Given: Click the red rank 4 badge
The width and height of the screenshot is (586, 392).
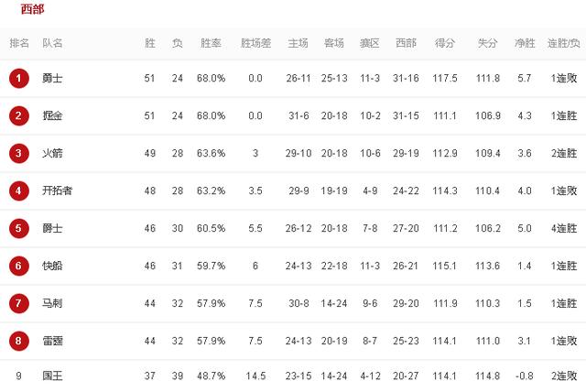Looking at the screenshot, I should click(18, 191).
